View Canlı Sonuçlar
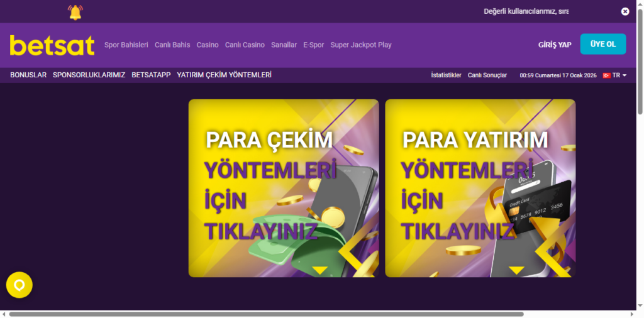Screen dimensions: 644x318 click(487, 75)
